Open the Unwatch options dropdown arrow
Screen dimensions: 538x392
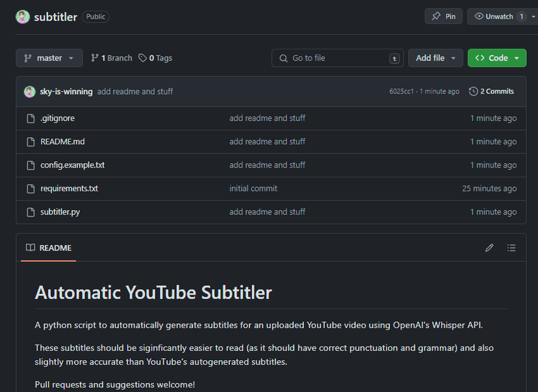tap(533, 16)
